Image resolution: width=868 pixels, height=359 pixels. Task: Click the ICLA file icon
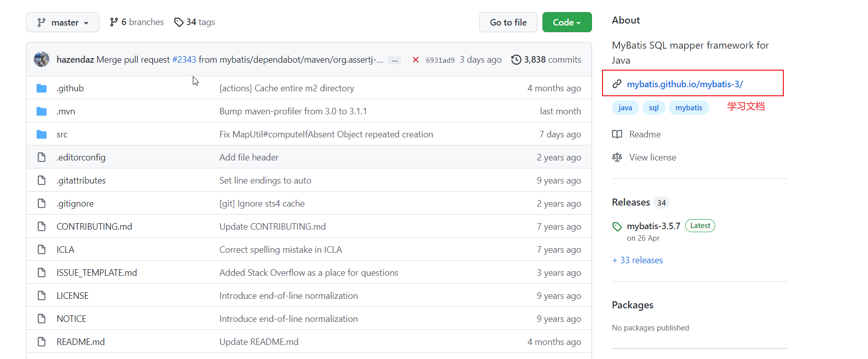42,250
